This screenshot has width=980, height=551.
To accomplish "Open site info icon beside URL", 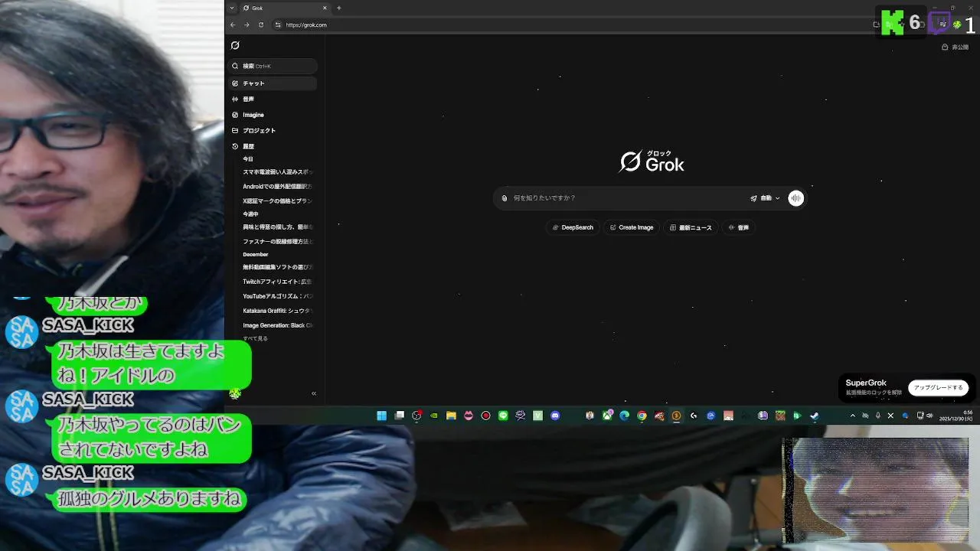I will (x=278, y=24).
